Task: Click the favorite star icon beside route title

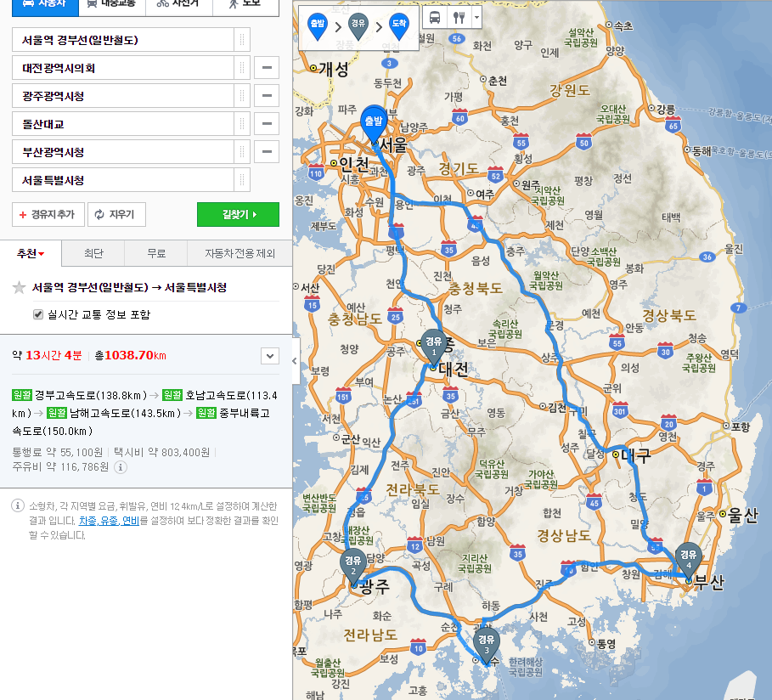Action: tap(19, 288)
